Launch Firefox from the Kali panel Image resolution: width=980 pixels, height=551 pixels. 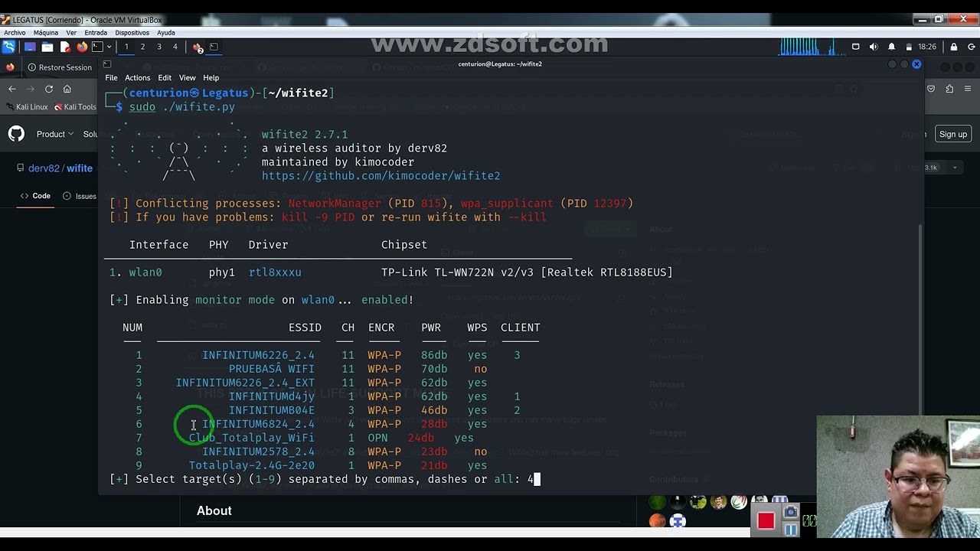pyautogui.click(x=82, y=47)
